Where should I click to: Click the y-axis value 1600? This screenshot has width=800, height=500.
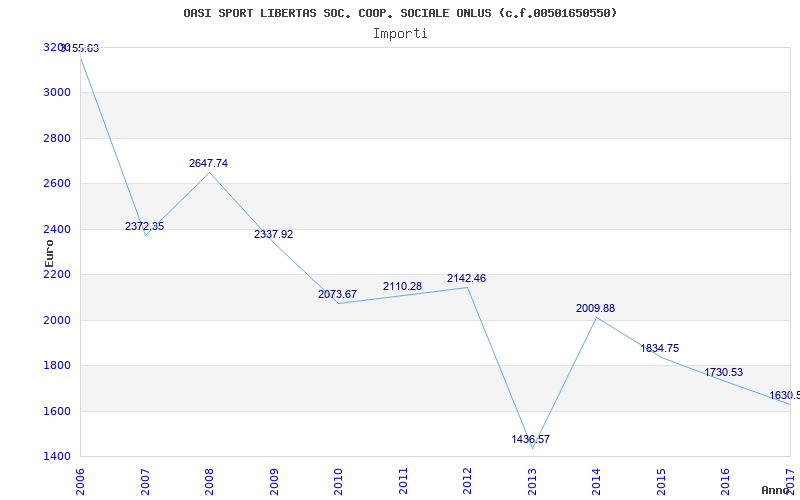coord(57,411)
